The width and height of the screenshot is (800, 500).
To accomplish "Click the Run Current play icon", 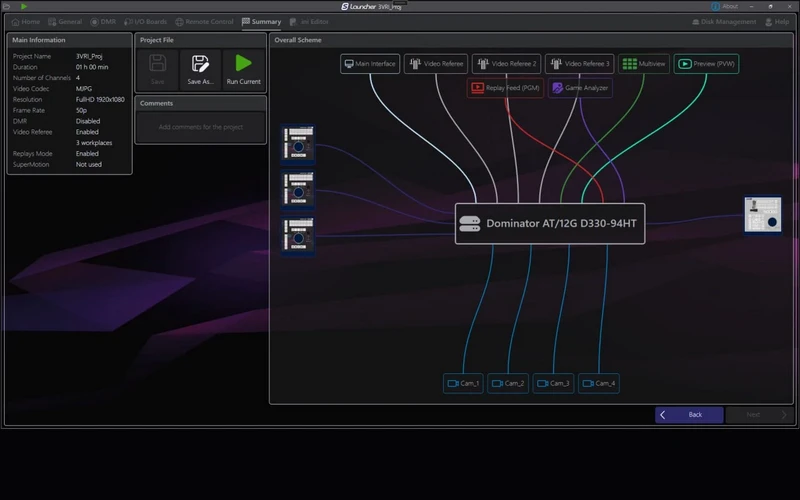I will (243, 64).
